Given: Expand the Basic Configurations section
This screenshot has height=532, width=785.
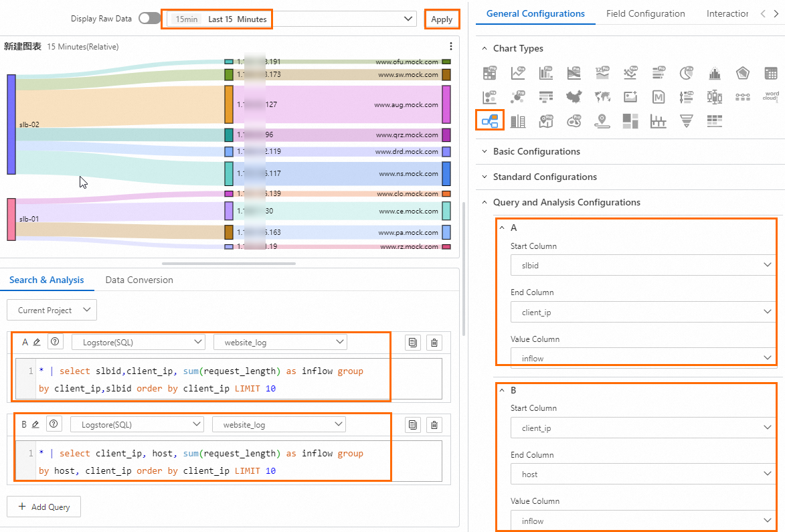Looking at the screenshot, I should [484, 152].
